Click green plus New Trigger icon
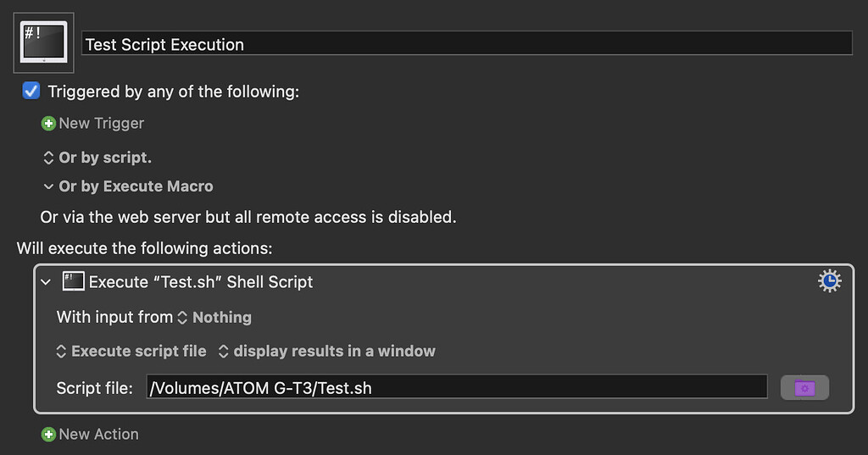This screenshot has width=868, height=455. (x=48, y=124)
